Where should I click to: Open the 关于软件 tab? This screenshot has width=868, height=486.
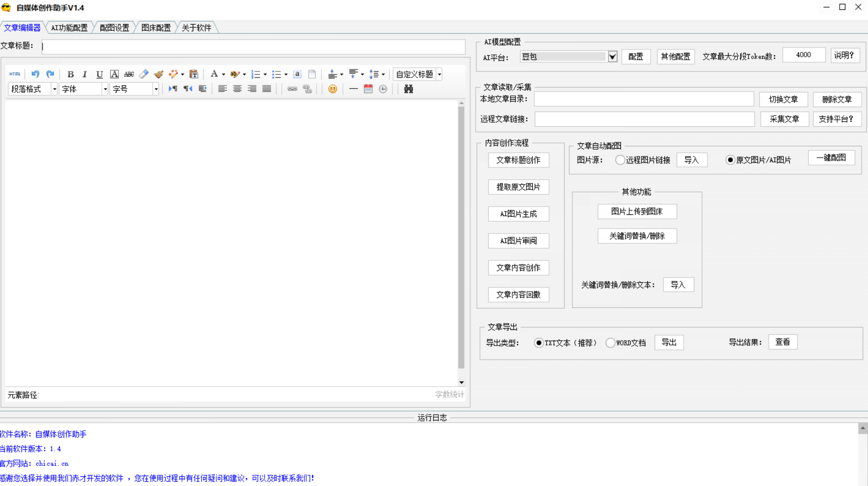point(197,28)
